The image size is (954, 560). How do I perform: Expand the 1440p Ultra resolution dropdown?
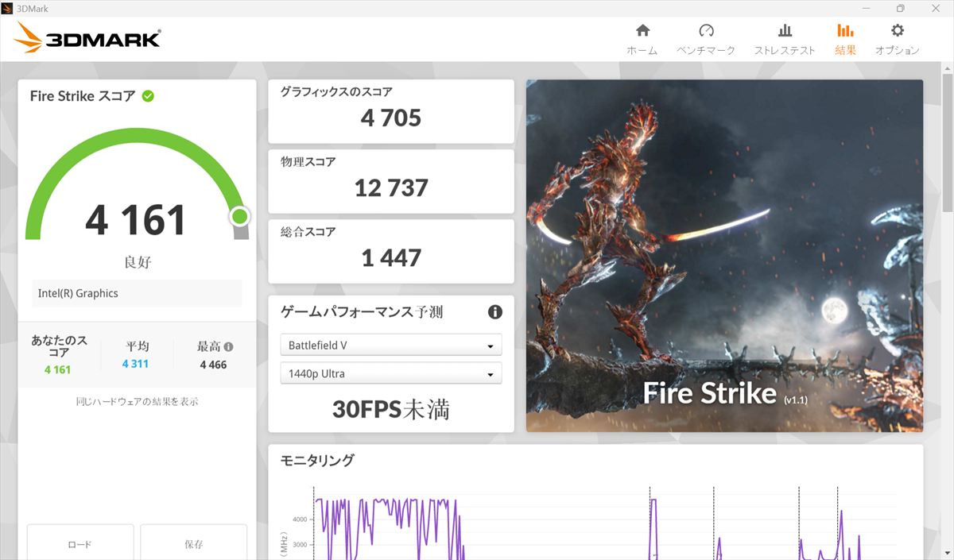point(390,373)
